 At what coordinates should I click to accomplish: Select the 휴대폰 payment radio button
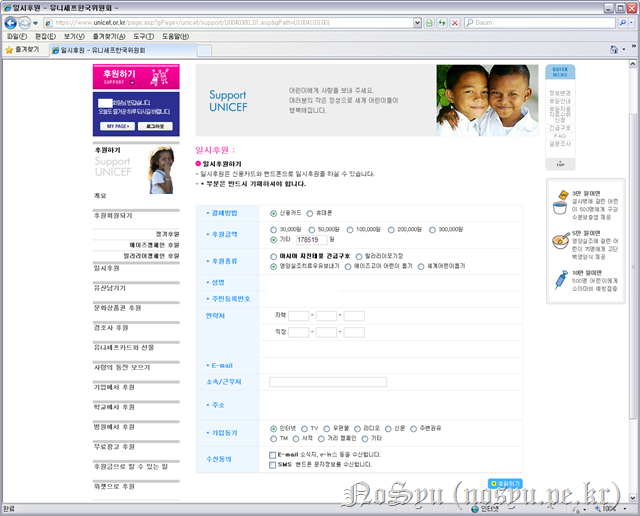click(x=310, y=213)
